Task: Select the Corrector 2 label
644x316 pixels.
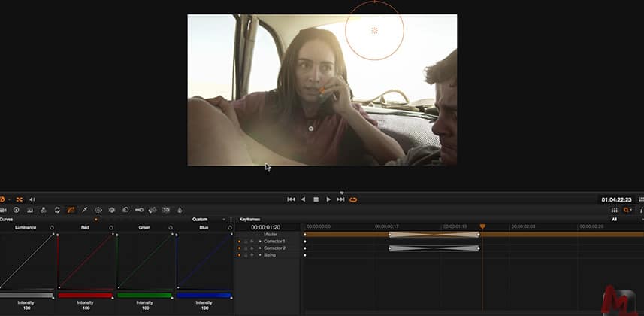Action: coord(274,248)
